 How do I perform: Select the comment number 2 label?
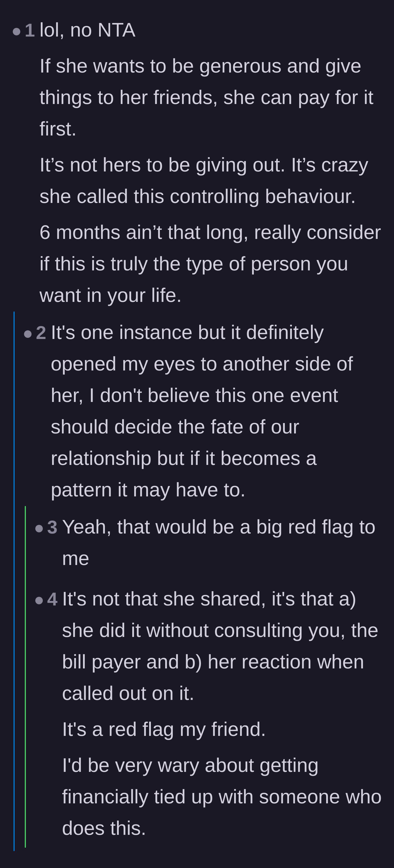(x=41, y=333)
